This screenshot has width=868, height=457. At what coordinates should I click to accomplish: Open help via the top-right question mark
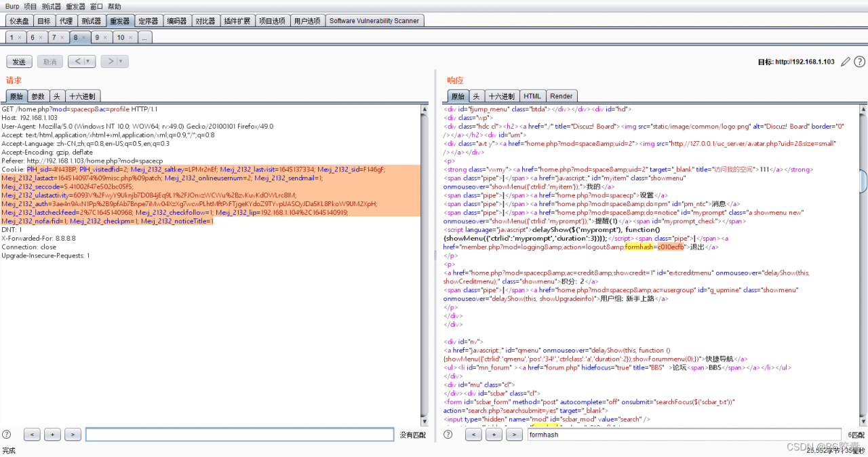[x=860, y=62]
